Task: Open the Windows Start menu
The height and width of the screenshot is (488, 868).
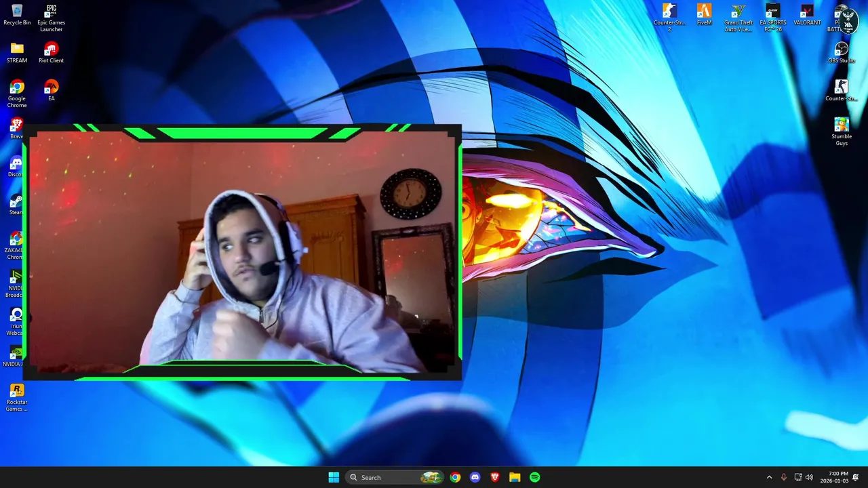Action: [334, 477]
